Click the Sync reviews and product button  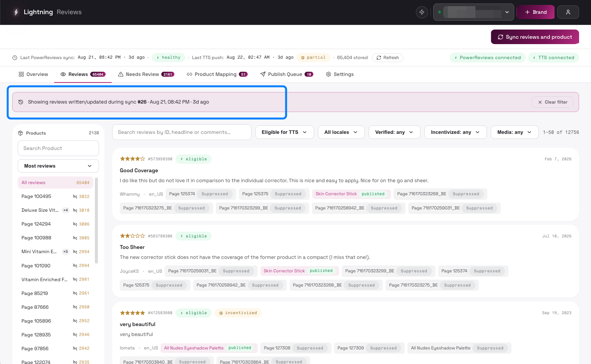pyautogui.click(x=535, y=37)
